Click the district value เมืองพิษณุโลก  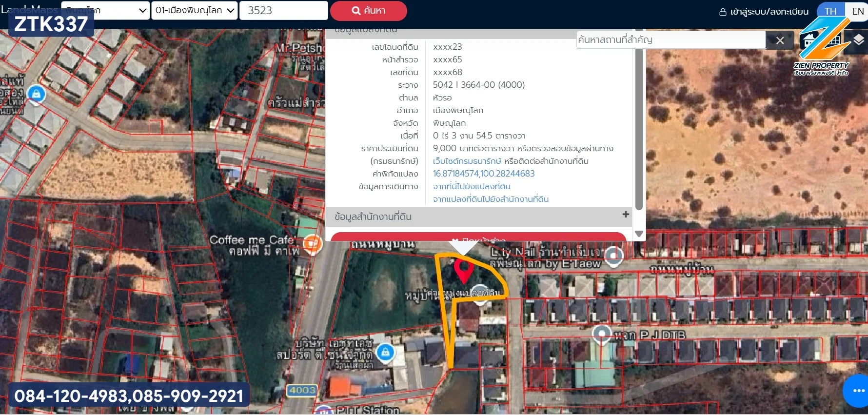pyautogui.click(x=458, y=110)
